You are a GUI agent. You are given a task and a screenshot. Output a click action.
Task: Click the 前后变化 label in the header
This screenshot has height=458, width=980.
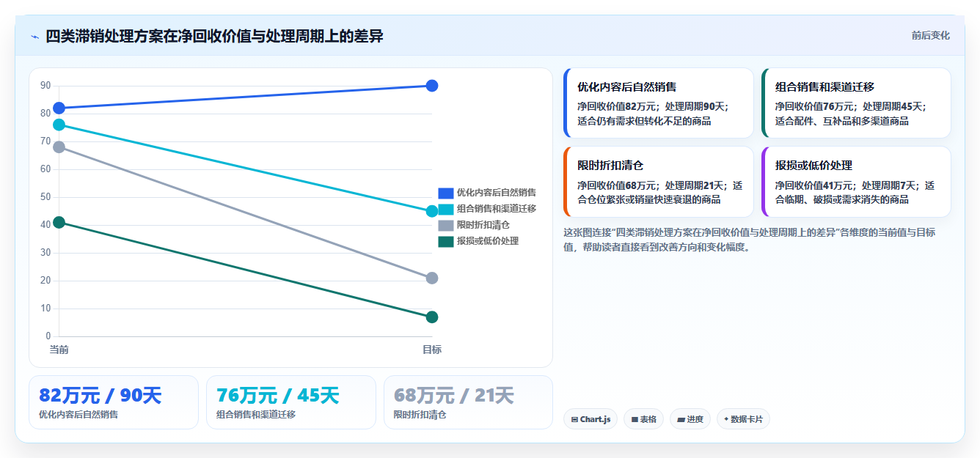931,35
